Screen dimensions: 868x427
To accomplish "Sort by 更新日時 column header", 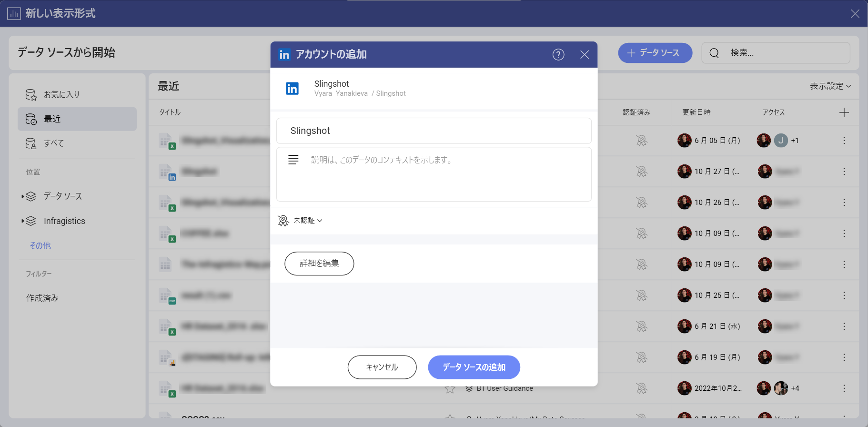I will tap(696, 112).
